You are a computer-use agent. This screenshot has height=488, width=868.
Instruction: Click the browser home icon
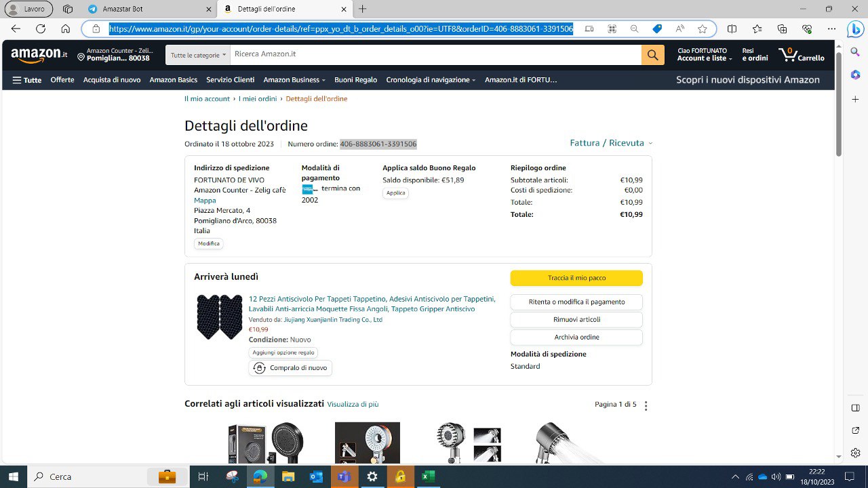pyautogui.click(x=65, y=28)
